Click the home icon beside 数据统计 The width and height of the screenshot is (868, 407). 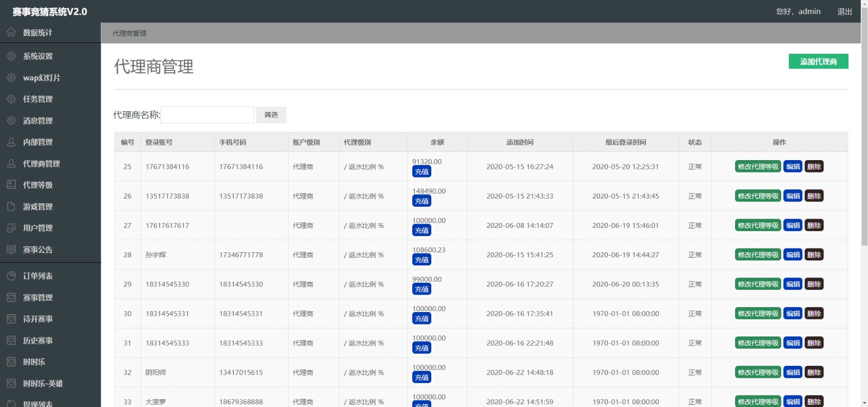click(x=11, y=32)
